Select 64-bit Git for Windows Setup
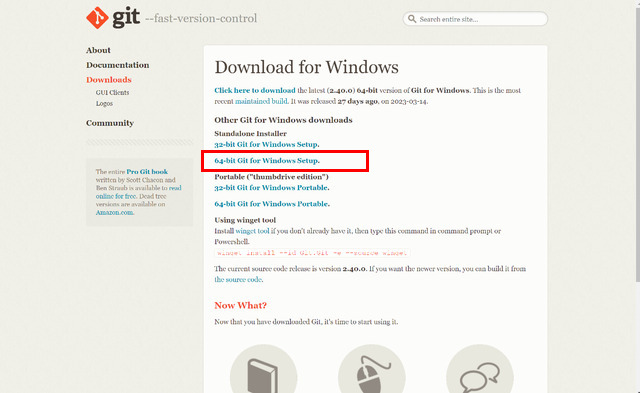 coord(267,160)
